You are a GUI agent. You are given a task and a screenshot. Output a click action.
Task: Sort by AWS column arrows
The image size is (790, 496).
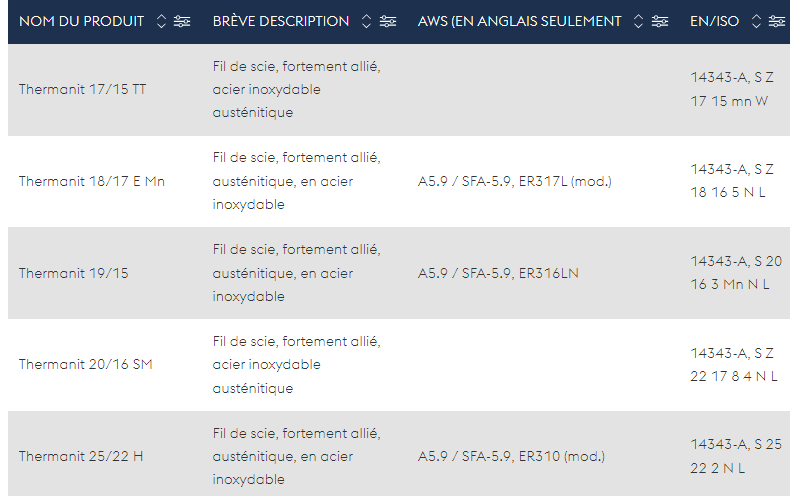pyautogui.click(x=638, y=21)
